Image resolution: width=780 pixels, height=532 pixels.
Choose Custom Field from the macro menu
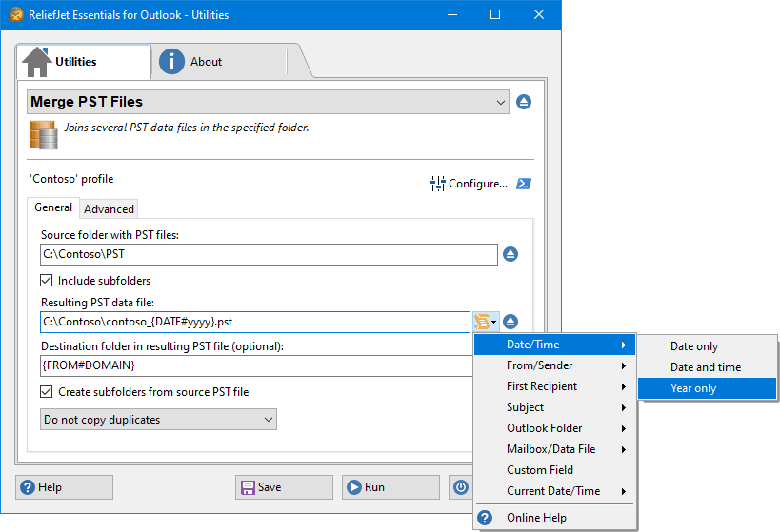554,470
